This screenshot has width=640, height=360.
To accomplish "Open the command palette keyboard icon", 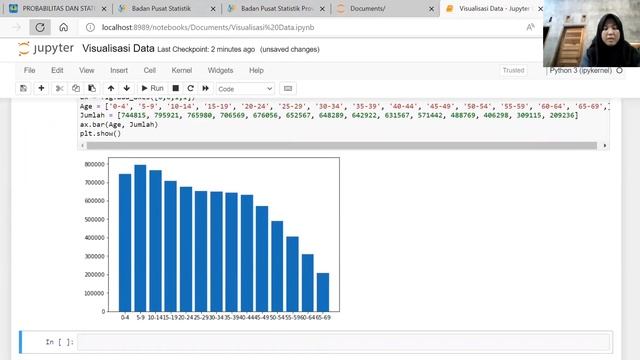I will click(288, 88).
